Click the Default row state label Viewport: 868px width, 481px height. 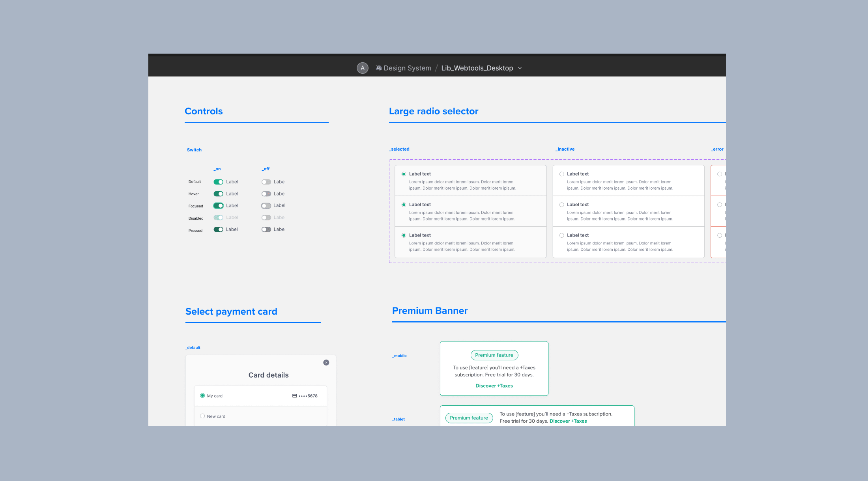point(195,182)
